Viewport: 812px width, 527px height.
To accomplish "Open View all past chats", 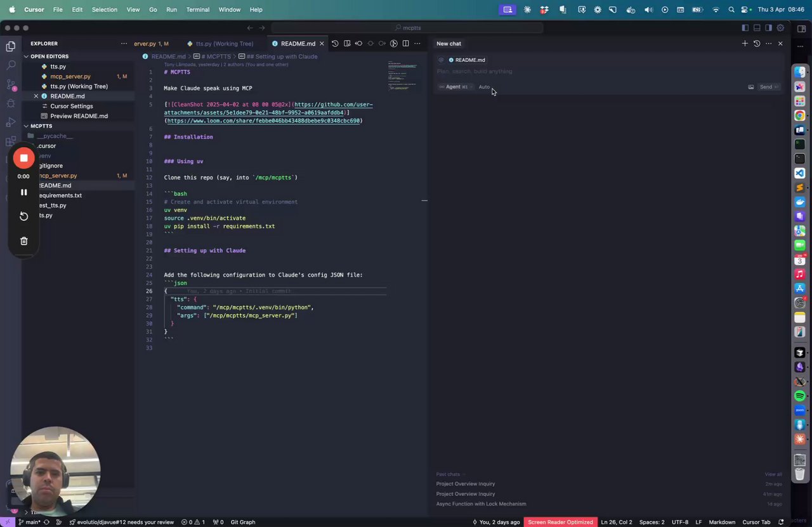I will (x=773, y=474).
